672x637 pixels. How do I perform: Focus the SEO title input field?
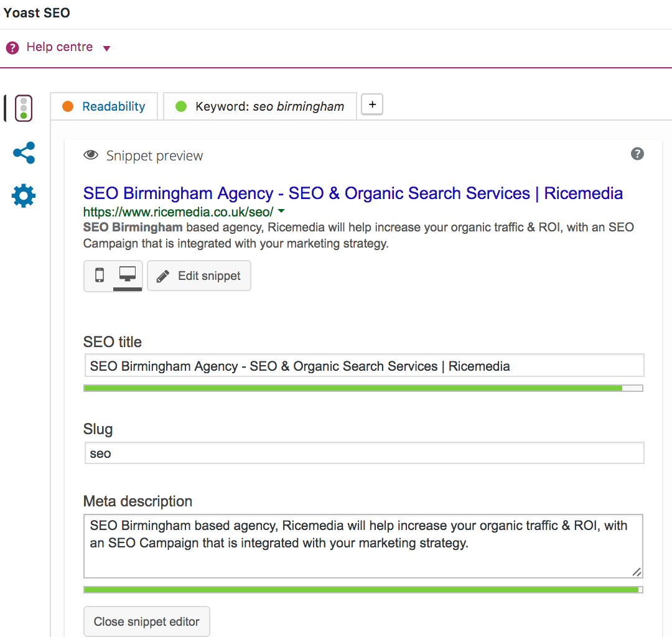coord(364,365)
